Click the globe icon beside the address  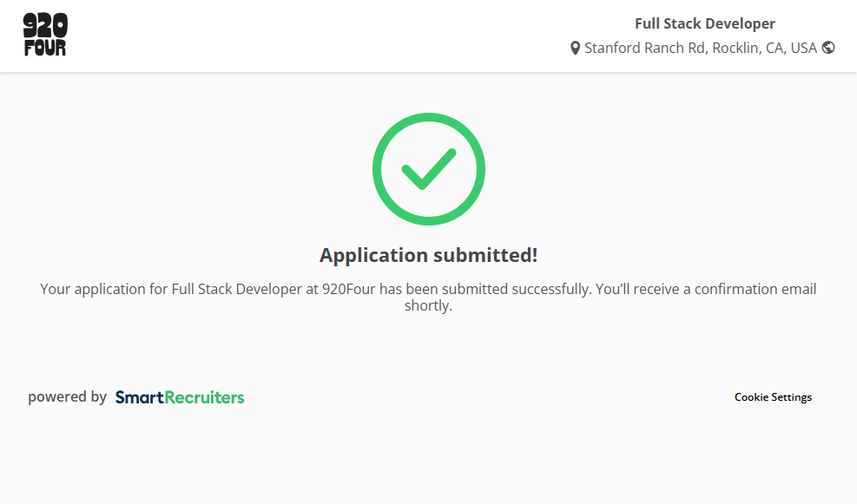(x=828, y=48)
